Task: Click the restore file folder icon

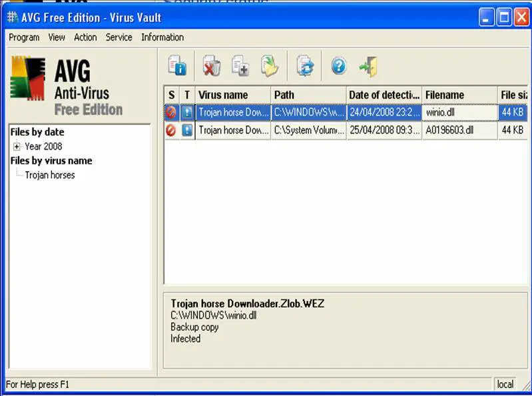Action: (x=270, y=67)
